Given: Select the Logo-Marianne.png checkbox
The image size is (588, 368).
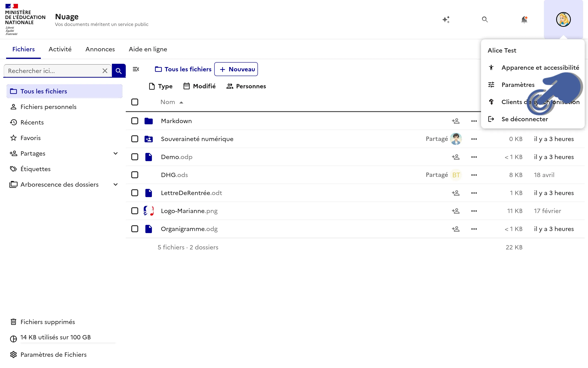Looking at the screenshot, I should pos(135,211).
